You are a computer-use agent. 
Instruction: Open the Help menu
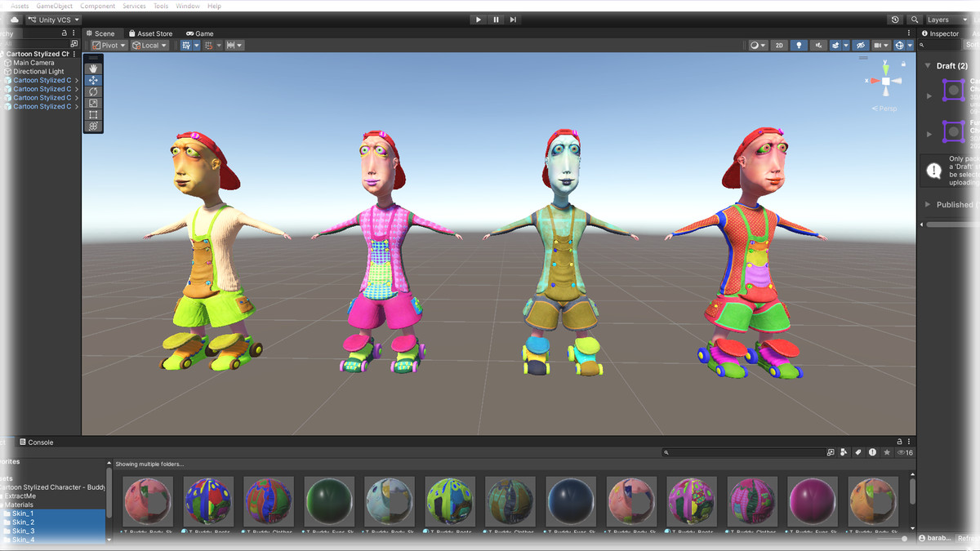coord(214,6)
